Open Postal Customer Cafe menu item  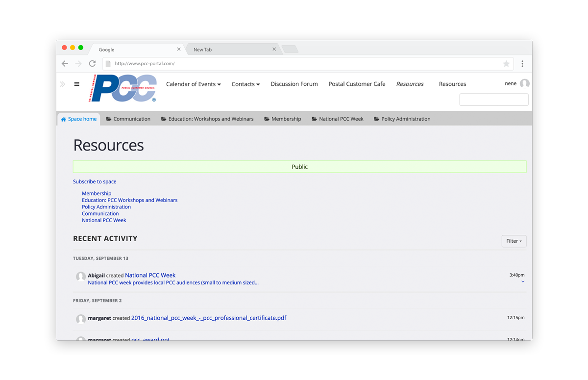click(357, 84)
